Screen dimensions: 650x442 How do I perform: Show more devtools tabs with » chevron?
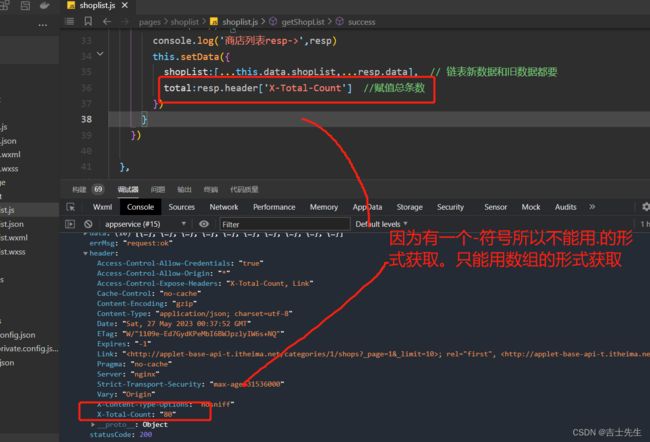coord(592,206)
